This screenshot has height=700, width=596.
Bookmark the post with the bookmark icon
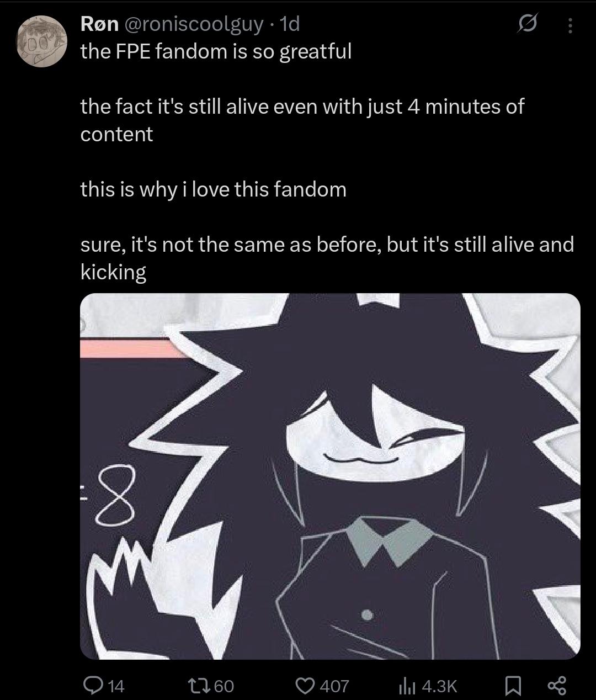(513, 686)
